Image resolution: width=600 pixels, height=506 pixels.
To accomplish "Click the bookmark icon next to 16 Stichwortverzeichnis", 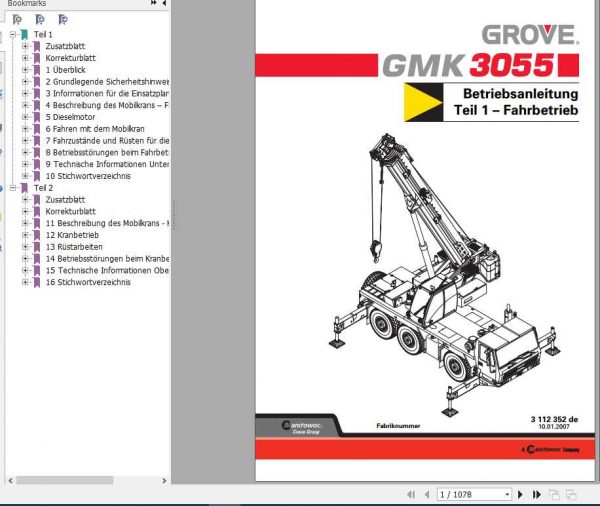I will click(x=37, y=282).
